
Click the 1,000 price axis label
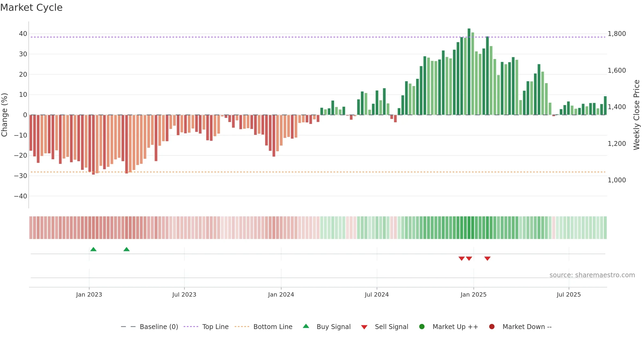(x=617, y=180)
